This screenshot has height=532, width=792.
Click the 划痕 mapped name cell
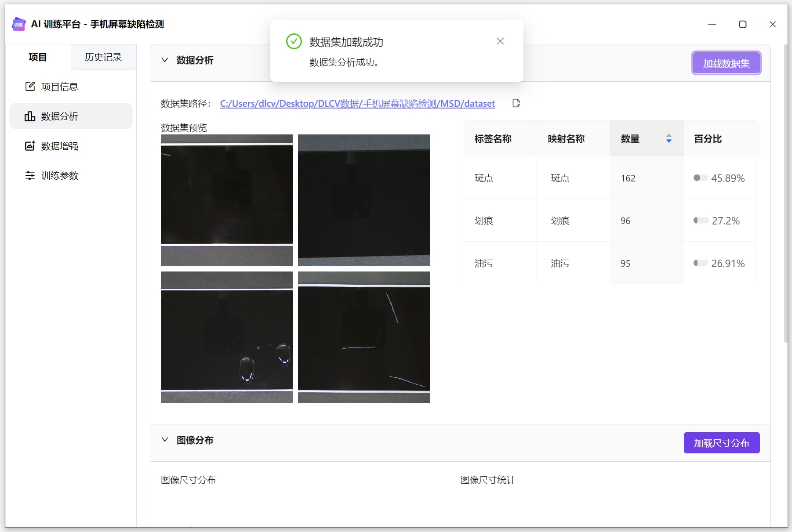(573, 221)
